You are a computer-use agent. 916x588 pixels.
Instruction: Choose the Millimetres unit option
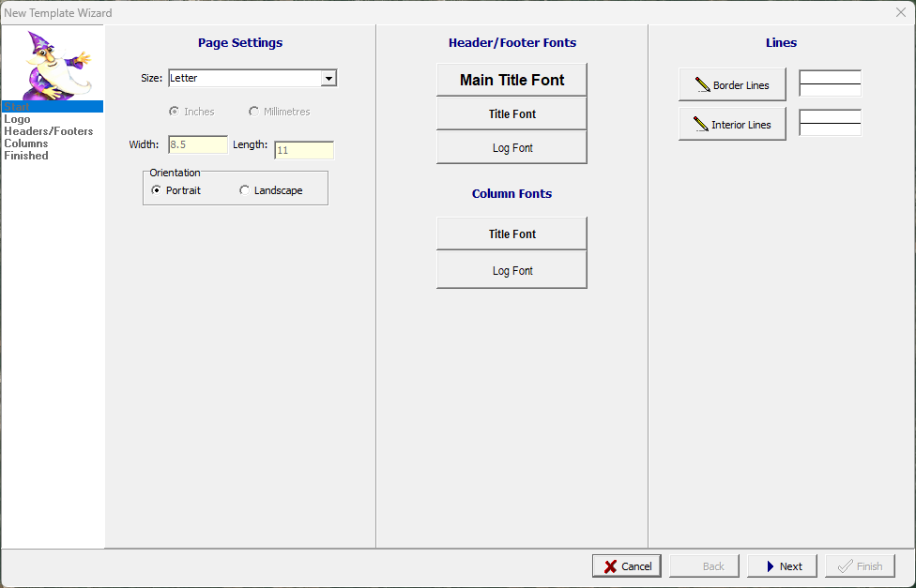(253, 112)
